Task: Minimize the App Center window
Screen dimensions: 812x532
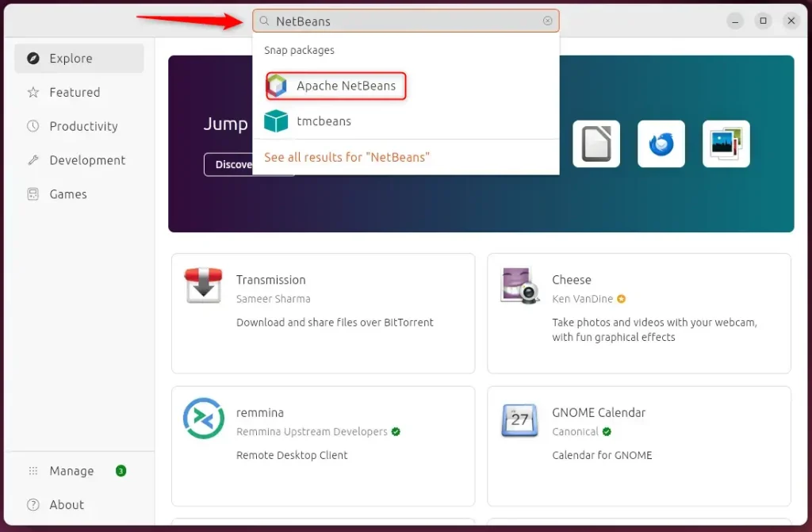Action: [x=735, y=21]
